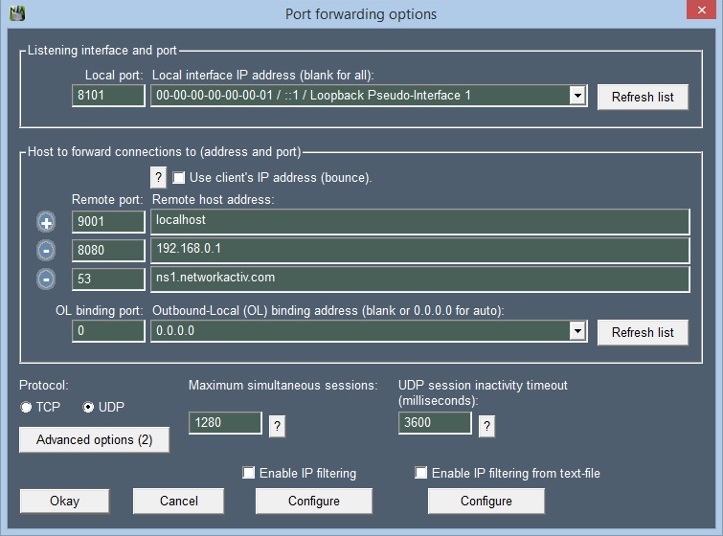Click the remote port field showing 53

pos(108,279)
